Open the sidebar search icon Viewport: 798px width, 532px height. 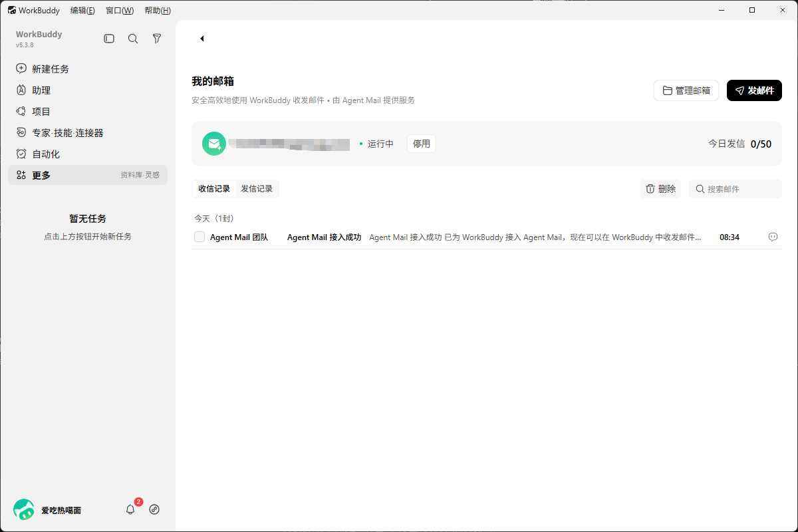(133, 39)
